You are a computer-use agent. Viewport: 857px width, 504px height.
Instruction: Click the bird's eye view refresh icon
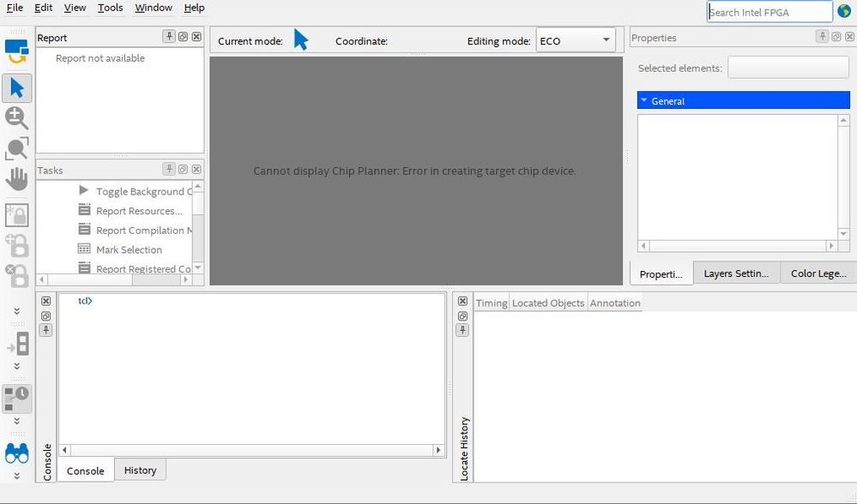tap(16, 51)
